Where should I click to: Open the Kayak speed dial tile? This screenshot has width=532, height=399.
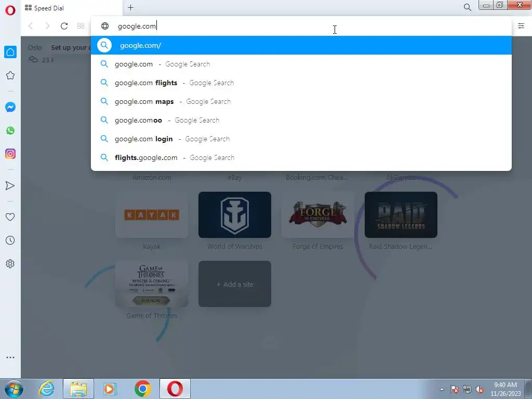tap(152, 215)
